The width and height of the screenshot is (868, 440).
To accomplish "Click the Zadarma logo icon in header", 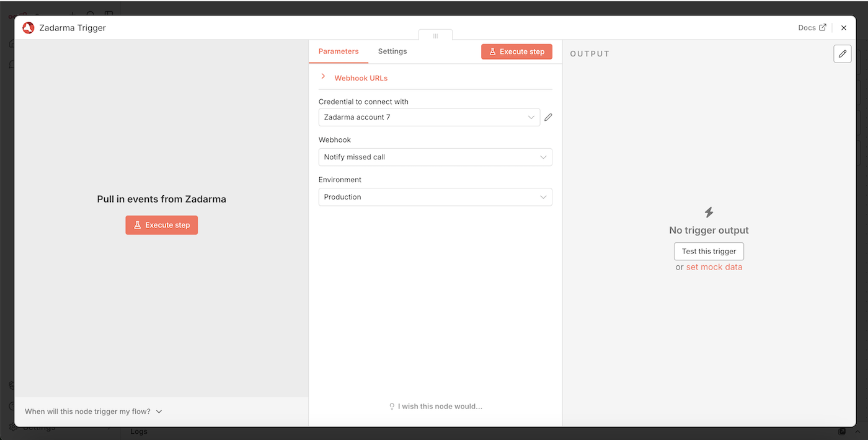I will 28,28.
